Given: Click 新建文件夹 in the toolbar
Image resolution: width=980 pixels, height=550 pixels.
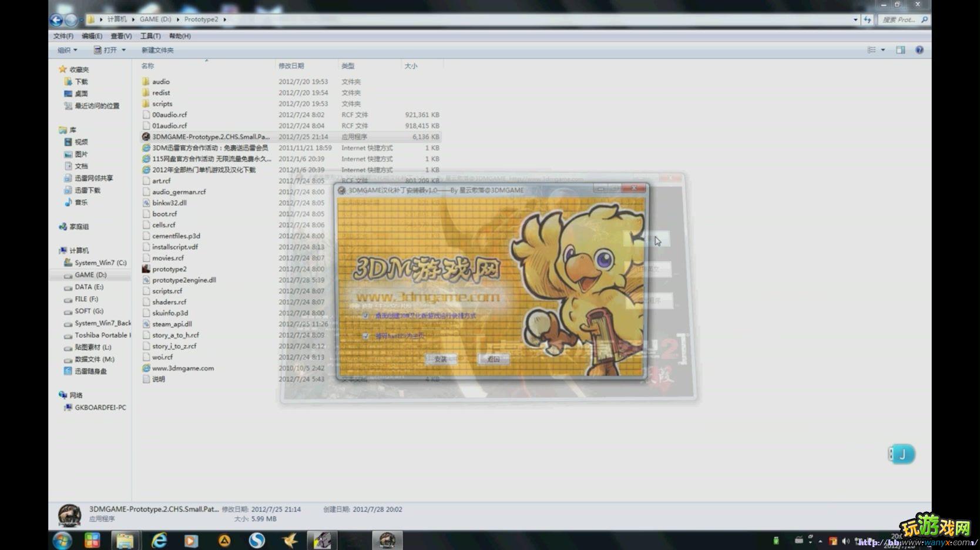Looking at the screenshot, I should coord(157,51).
